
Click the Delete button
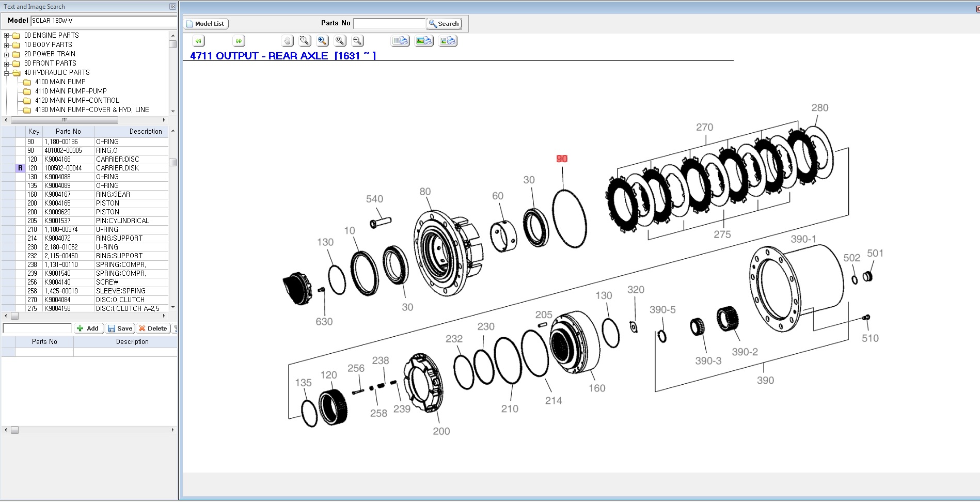click(x=153, y=328)
